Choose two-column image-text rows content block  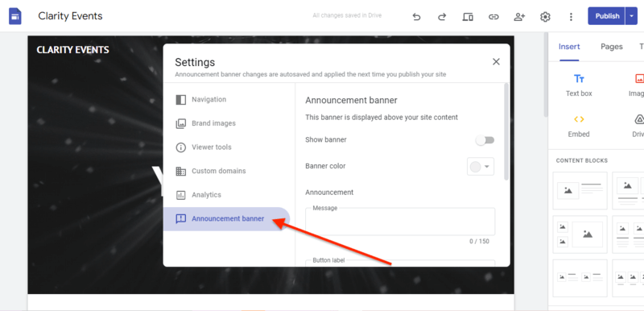click(x=580, y=278)
